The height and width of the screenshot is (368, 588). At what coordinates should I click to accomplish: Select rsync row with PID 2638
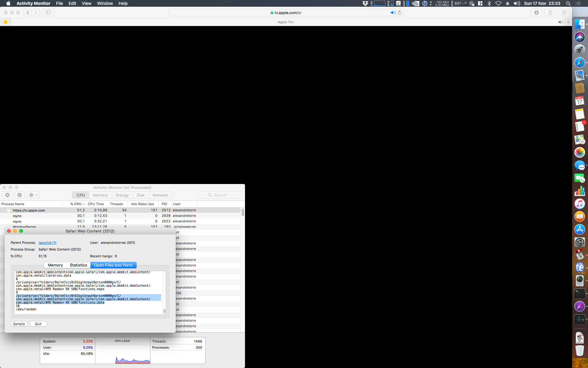click(120, 216)
